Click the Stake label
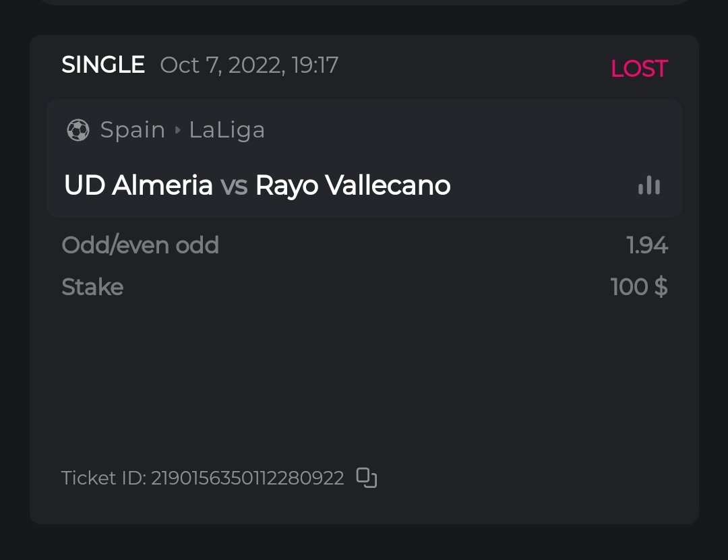The width and height of the screenshot is (728, 560). (x=92, y=287)
